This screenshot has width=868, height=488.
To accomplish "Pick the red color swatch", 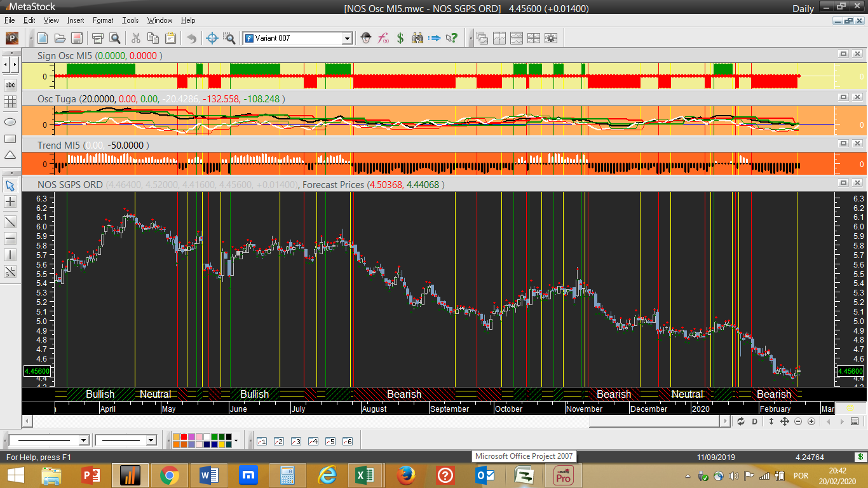I will 184,437.
